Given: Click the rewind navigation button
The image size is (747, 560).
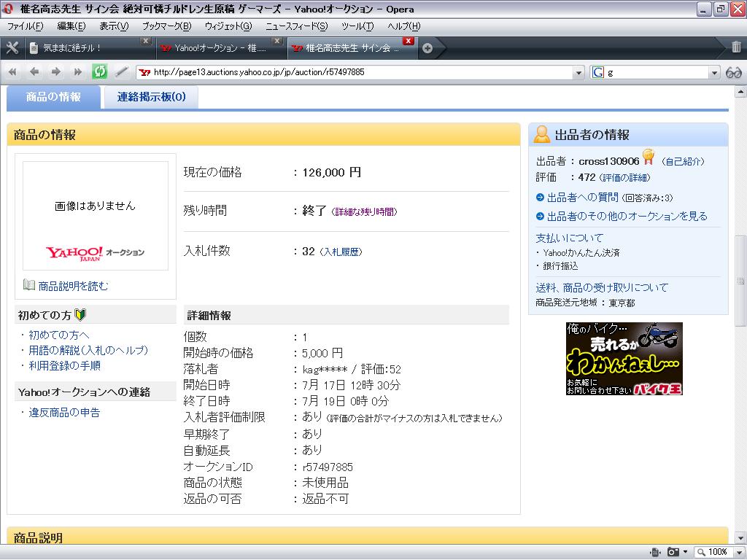Looking at the screenshot, I should click(x=13, y=72).
